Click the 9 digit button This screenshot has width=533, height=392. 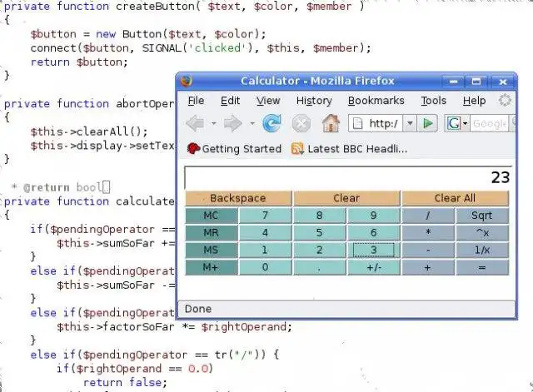point(374,216)
